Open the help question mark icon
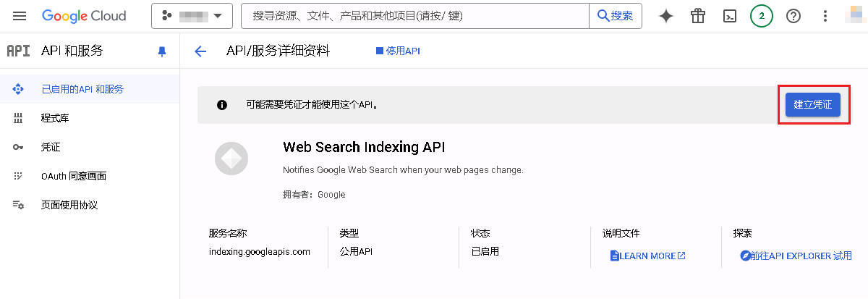This screenshot has height=299, width=868. pyautogui.click(x=793, y=16)
